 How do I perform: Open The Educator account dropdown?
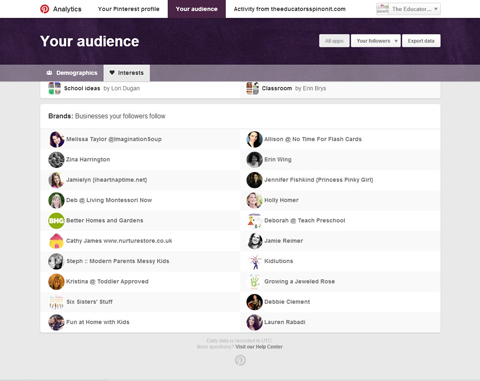point(408,9)
